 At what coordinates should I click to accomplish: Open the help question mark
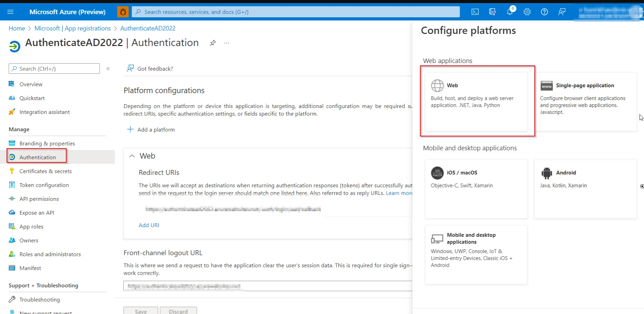544,12
